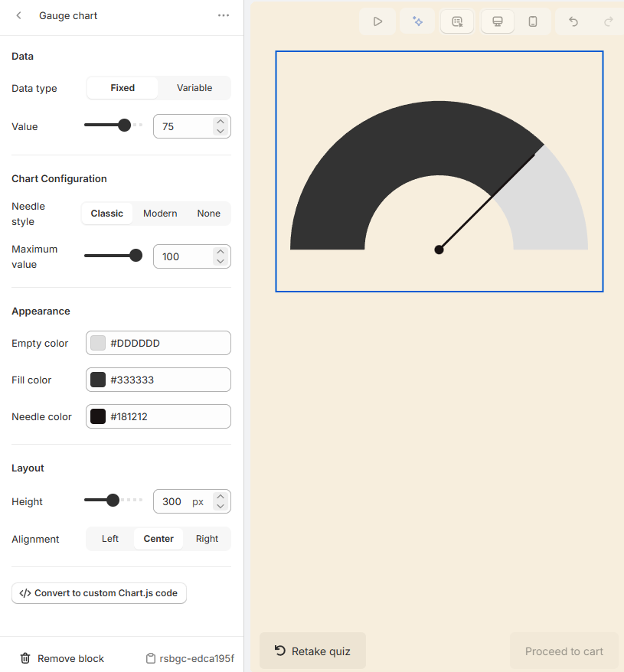
Task: Copy the block ID rsbgc-edca195f
Action: (189, 657)
